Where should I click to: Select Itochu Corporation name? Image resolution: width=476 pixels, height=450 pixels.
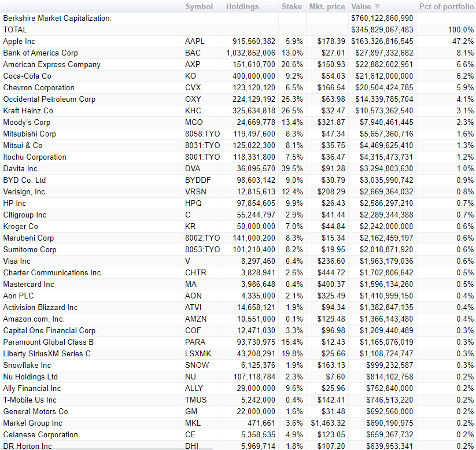coord(35,157)
